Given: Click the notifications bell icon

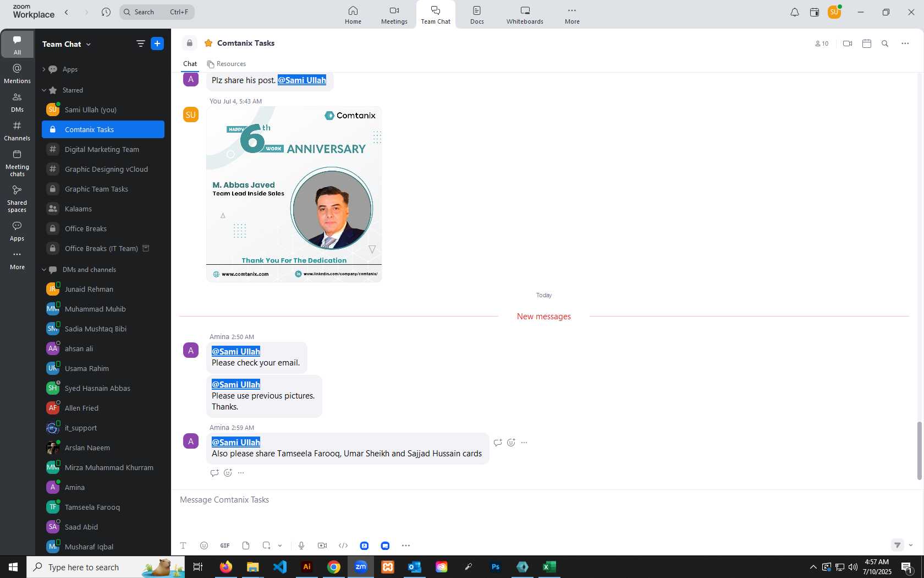Looking at the screenshot, I should (x=794, y=12).
